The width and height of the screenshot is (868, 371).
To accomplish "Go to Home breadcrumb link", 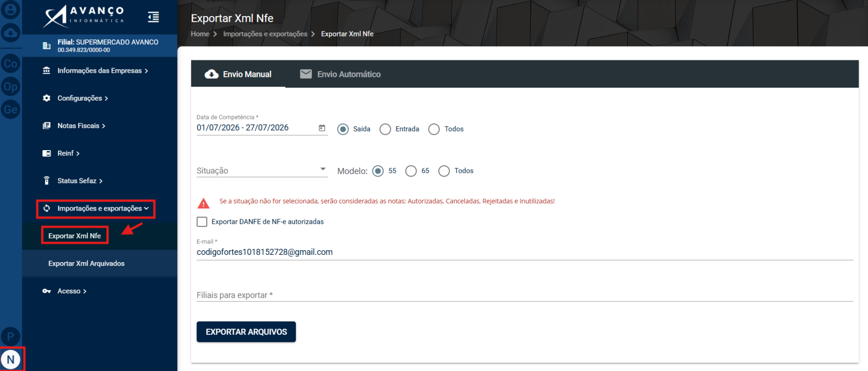I will [x=200, y=34].
